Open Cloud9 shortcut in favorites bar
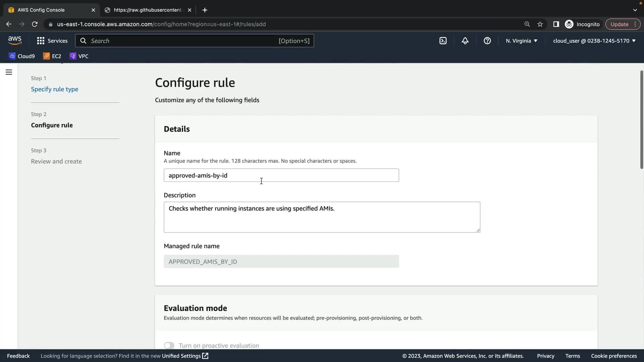 coord(22,56)
